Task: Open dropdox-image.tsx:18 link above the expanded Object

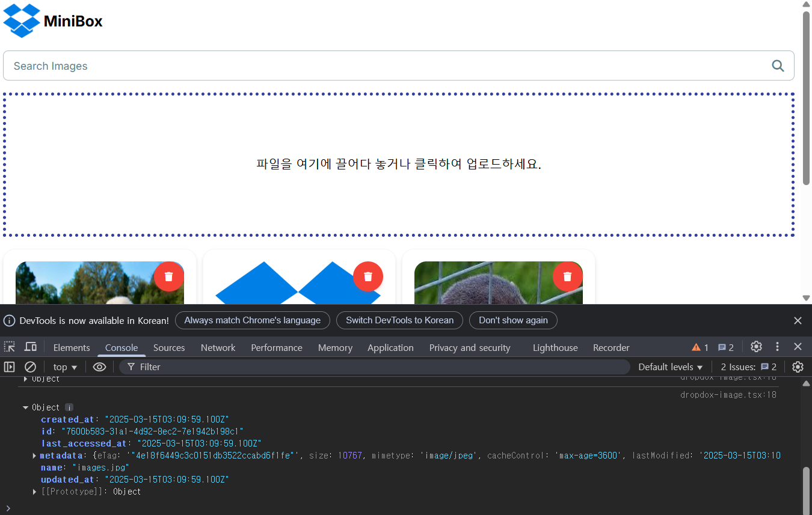Action: [728, 395]
